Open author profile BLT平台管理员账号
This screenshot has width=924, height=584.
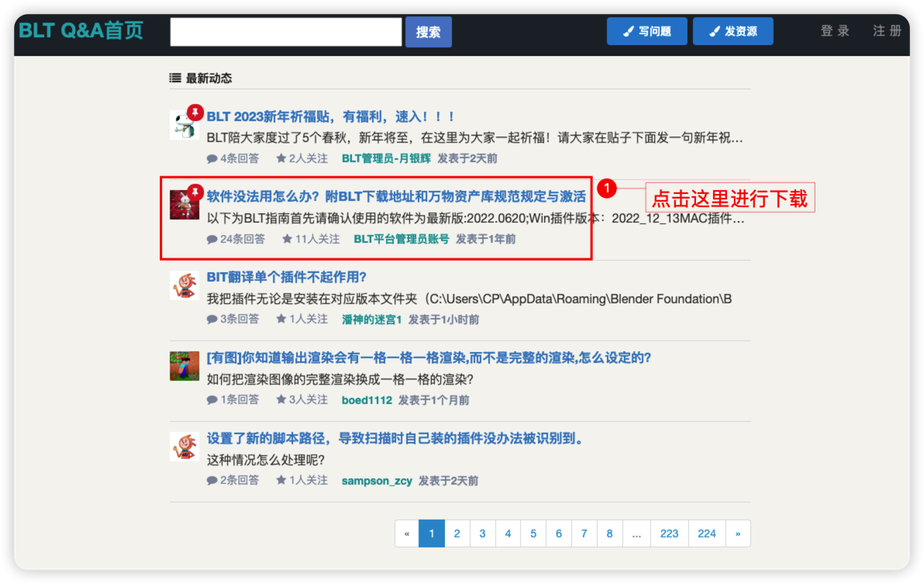pos(402,239)
